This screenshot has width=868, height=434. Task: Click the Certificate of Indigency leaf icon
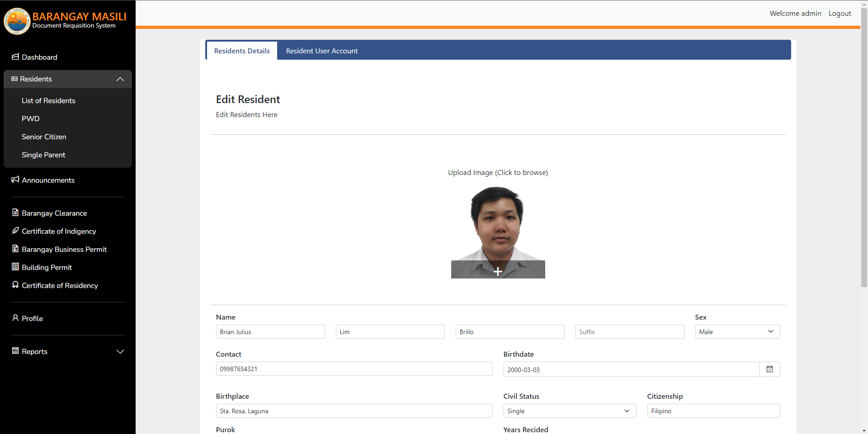point(15,231)
